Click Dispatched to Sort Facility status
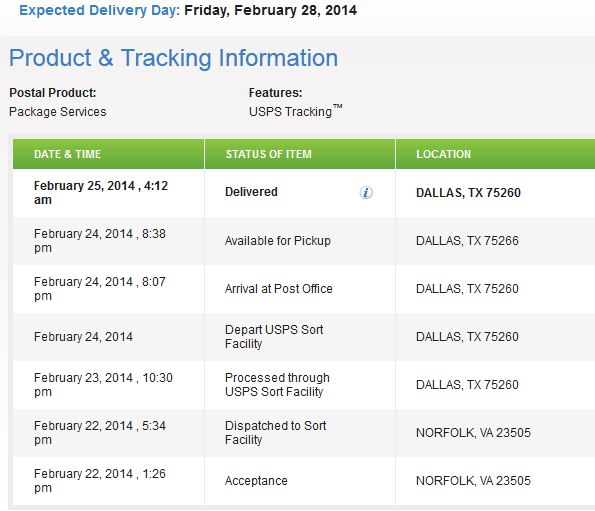This screenshot has width=595, height=511. 275,432
